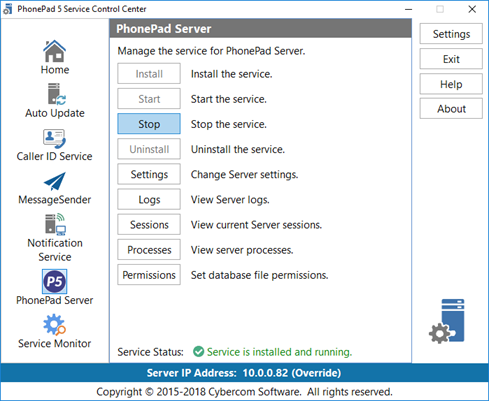Stop the PhonePad Server service
Image resolution: width=489 pixels, height=401 pixels.
[149, 124]
